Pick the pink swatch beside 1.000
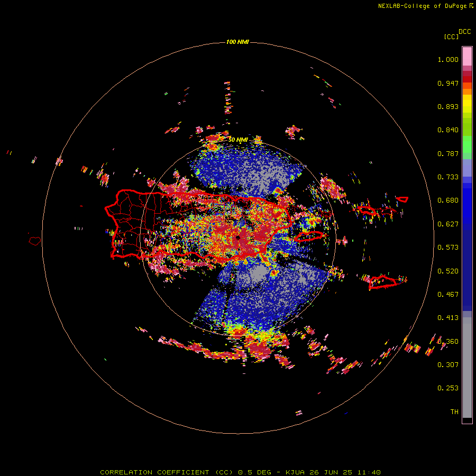Image resolution: width=476 pixels, height=476 pixels. point(467,57)
